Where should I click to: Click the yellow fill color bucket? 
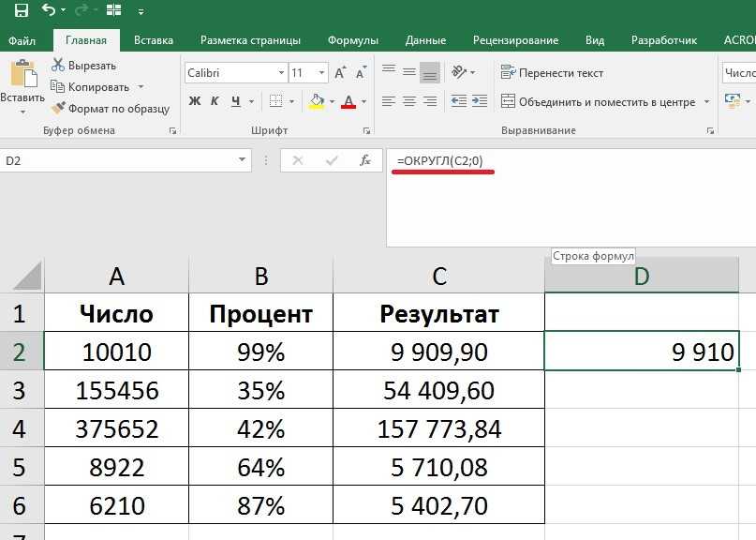(x=317, y=101)
